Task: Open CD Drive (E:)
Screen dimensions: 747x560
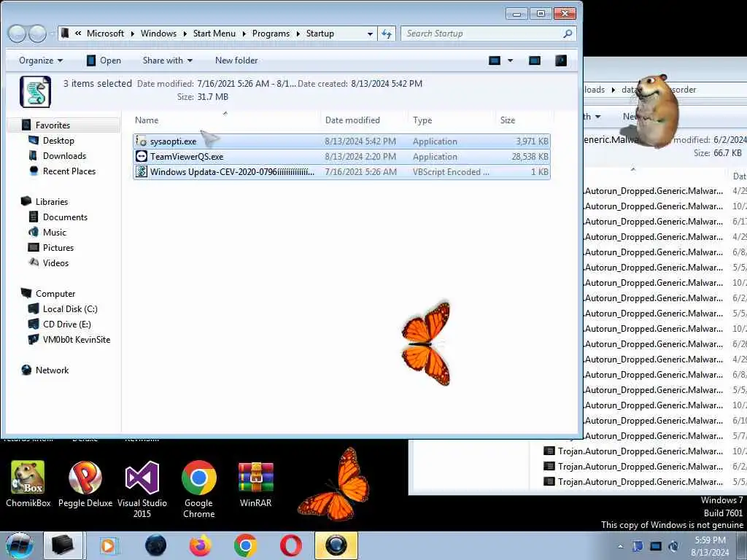Action: pyautogui.click(x=66, y=324)
